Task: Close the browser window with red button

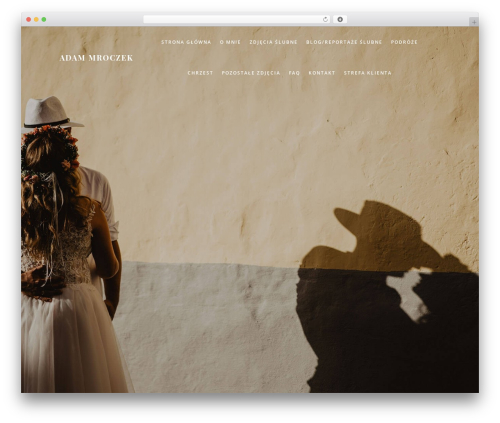Action: tap(29, 20)
